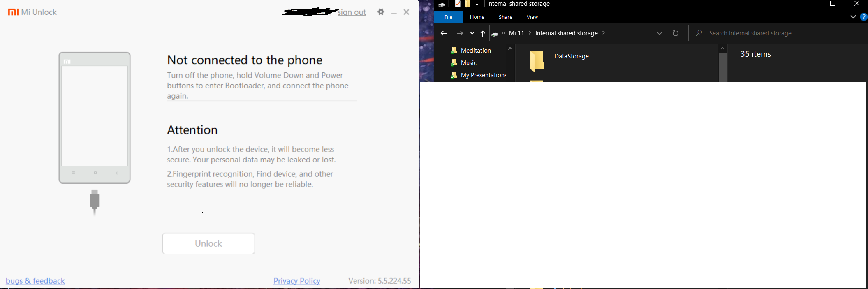Screen dimensions: 868x289
Task: Click the search box in Explorer
Action: tap(776, 33)
